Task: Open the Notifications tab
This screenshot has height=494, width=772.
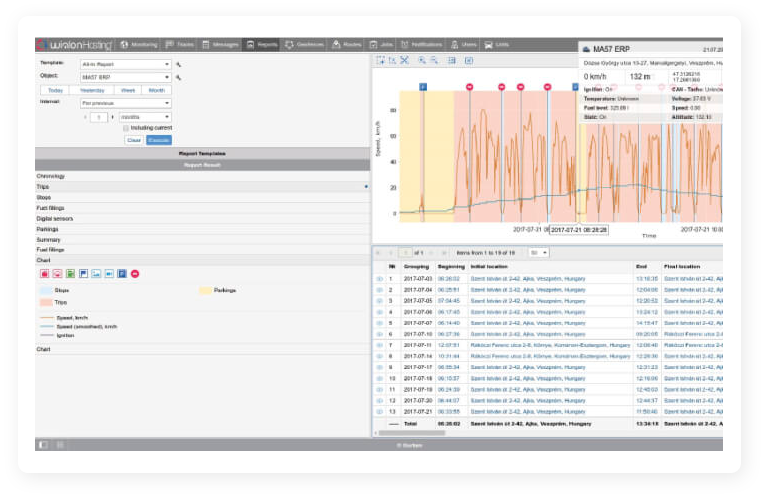Action: (x=421, y=45)
